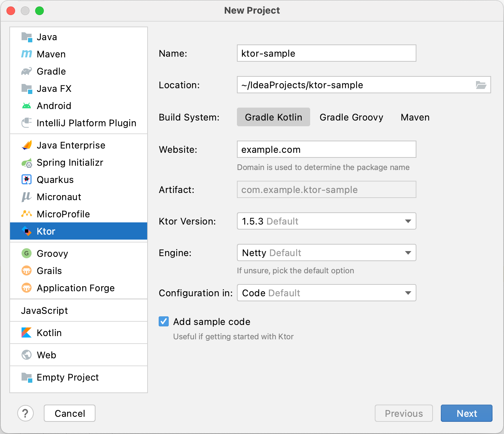This screenshot has height=434, width=504.
Task: Select the Kotlin logo in the sidebar
Action: click(27, 333)
